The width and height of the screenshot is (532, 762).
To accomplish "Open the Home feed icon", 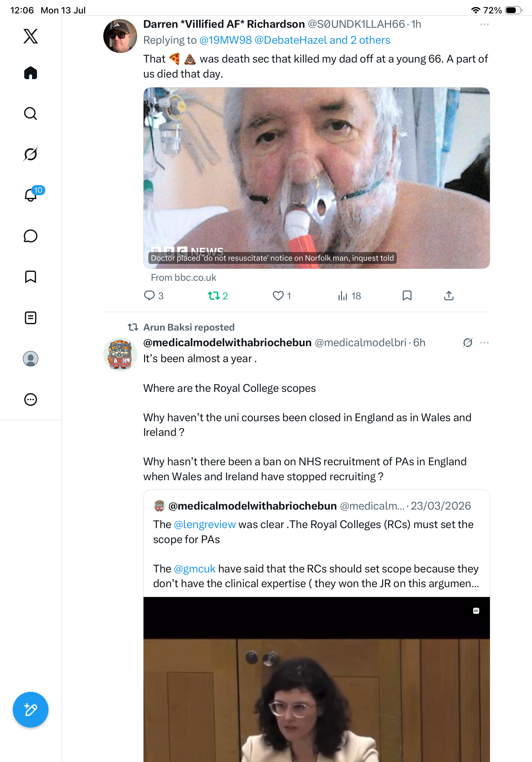I will 31,73.
